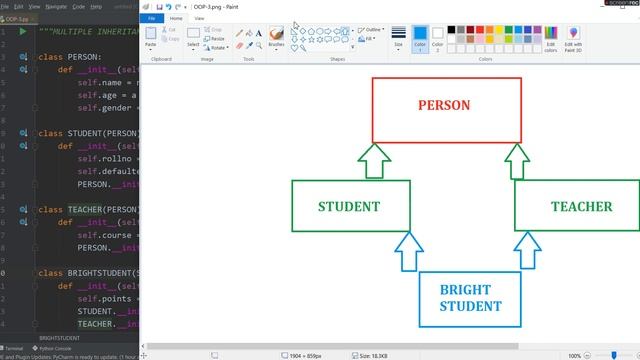The height and width of the screenshot is (360, 640).
Task: Open the blue File tab in Paint
Action: [x=151, y=18]
